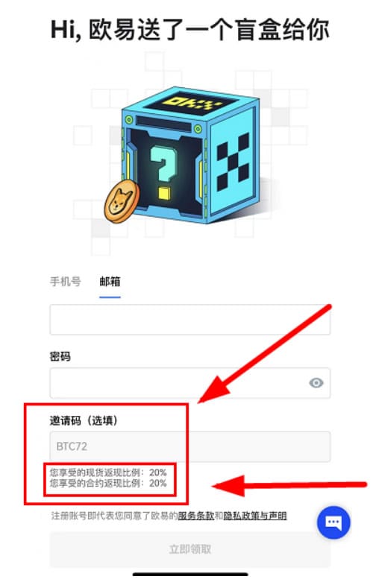Focus the 密码 password input field
373x588 pixels.
point(190,383)
